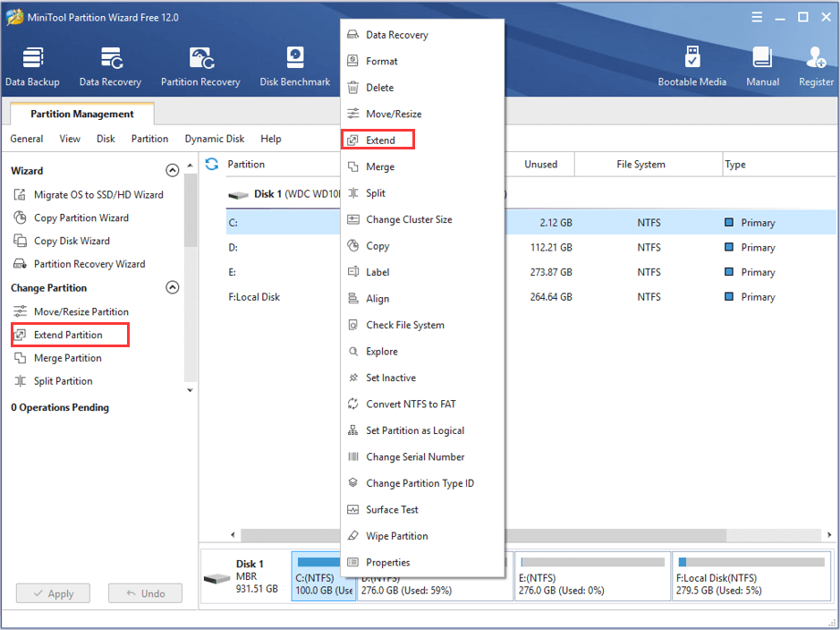Click right arrow of horizontal scrollbar
The image size is (840, 630).
click(828, 534)
